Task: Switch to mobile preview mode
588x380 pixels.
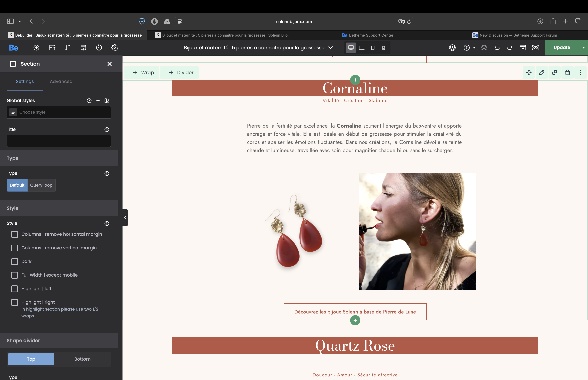Action: (x=383, y=48)
